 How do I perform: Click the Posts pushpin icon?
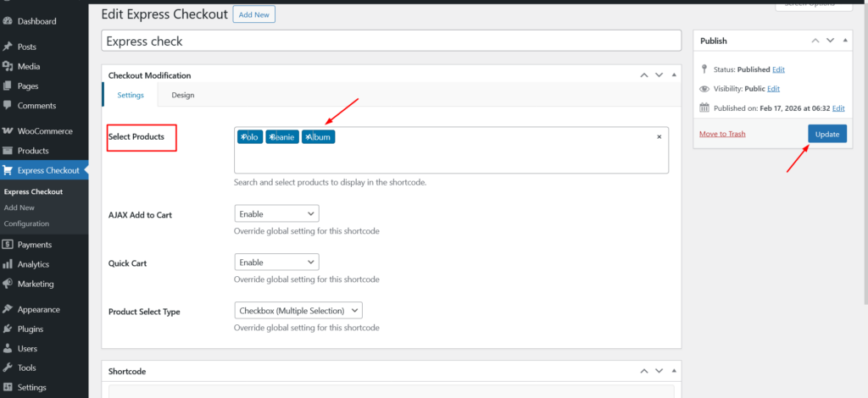point(8,47)
